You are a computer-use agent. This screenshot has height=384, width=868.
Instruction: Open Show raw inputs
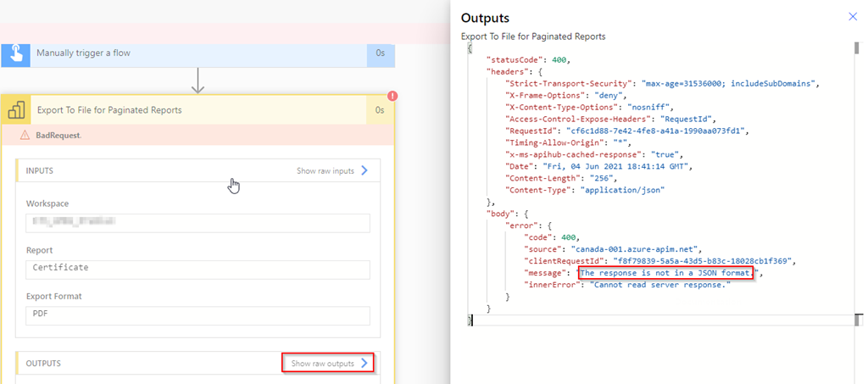click(332, 171)
